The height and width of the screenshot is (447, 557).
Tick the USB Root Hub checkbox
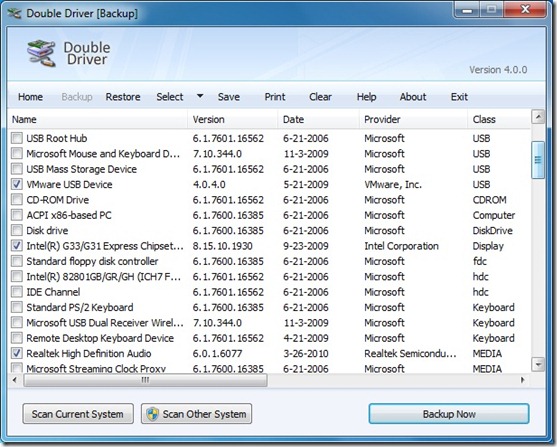pos(17,138)
